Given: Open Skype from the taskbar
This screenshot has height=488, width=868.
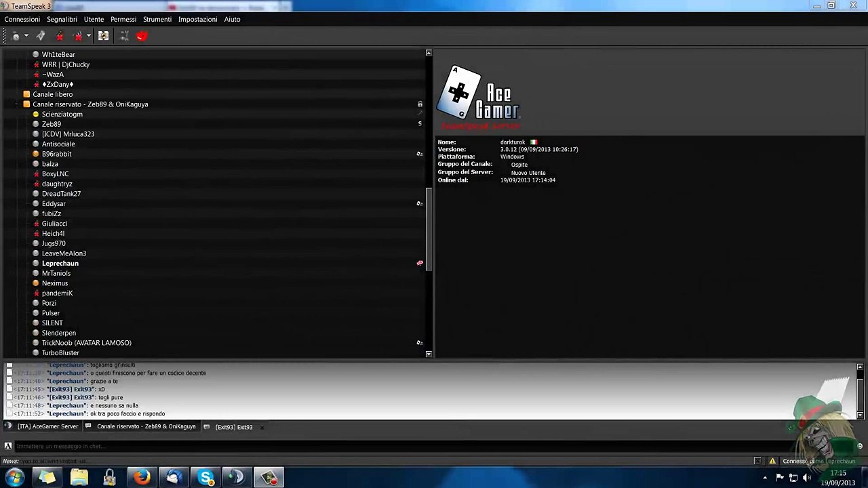Looking at the screenshot, I should pyautogui.click(x=206, y=478).
